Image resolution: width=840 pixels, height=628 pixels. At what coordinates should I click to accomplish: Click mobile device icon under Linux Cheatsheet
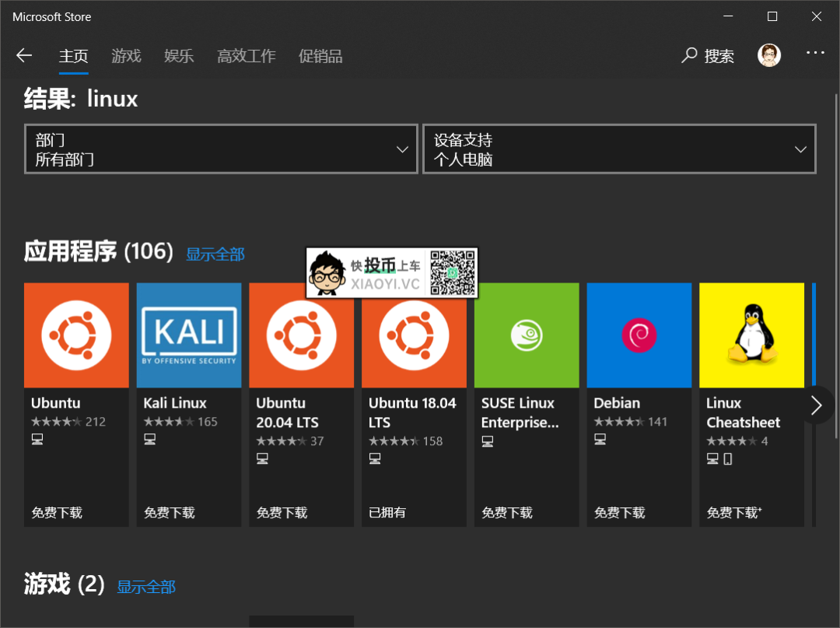tap(727, 458)
